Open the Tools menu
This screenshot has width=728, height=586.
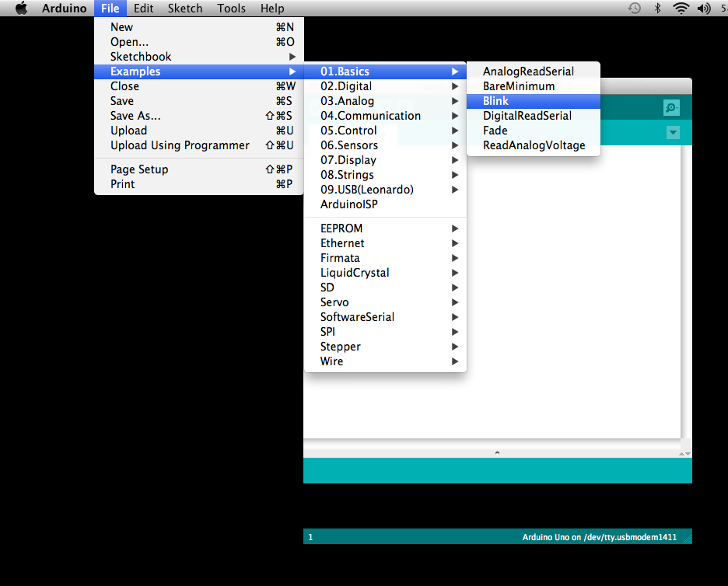(x=230, y=9)
